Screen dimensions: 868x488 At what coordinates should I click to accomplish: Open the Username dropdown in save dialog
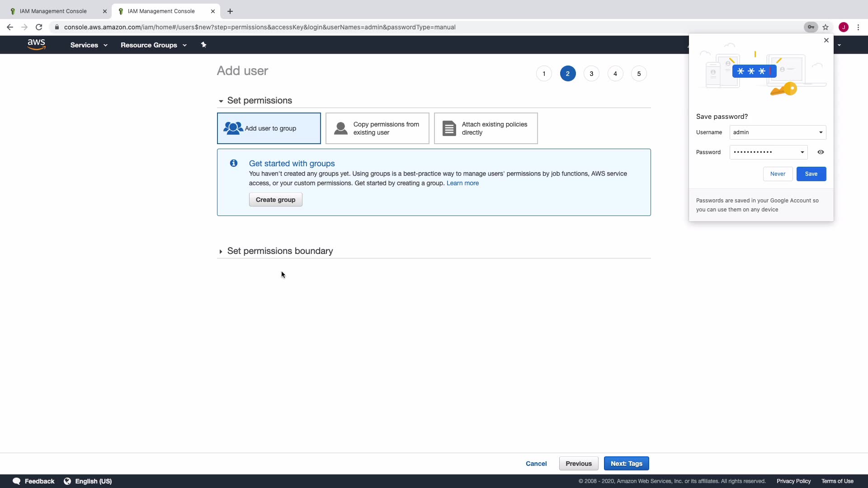(x=821, y=132)
